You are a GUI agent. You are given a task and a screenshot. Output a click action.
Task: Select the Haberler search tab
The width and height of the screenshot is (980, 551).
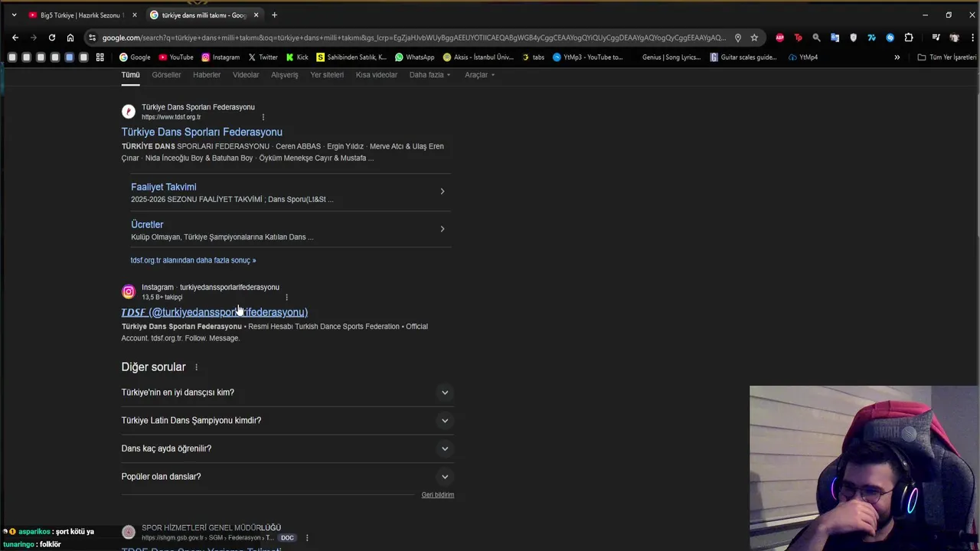tap(207, 75)
